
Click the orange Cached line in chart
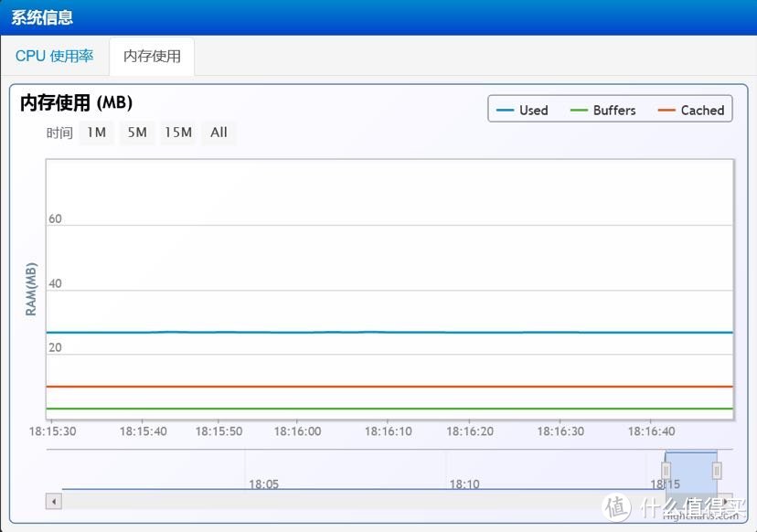pyautogui.click(x=366, y=387)
